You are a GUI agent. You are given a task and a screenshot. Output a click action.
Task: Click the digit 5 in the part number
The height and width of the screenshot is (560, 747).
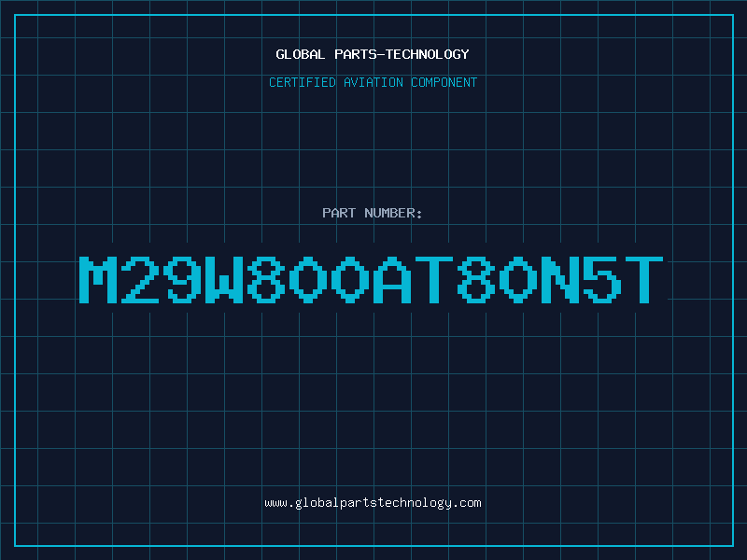coord(602,279)
